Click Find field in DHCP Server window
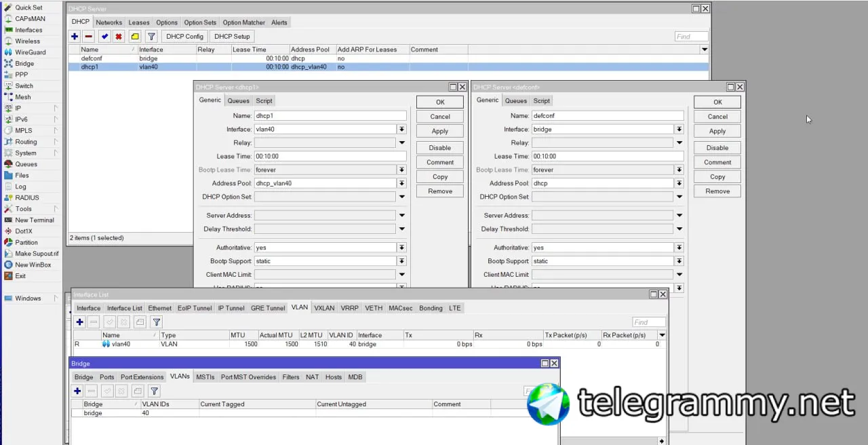The image size is (868, 445). coord(691,37)
